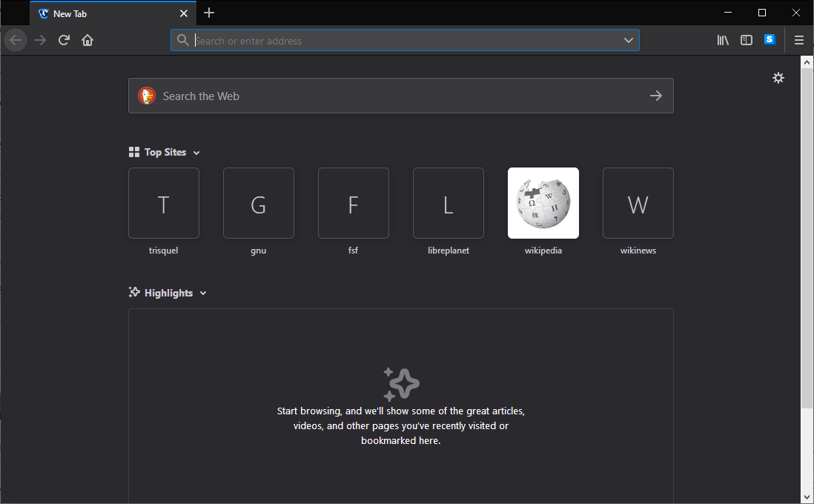This screenshot has height=504, width=814.
Task: Click the vertical scrollbar thumb
Action: pyautogui.click(x=807, y=238)
